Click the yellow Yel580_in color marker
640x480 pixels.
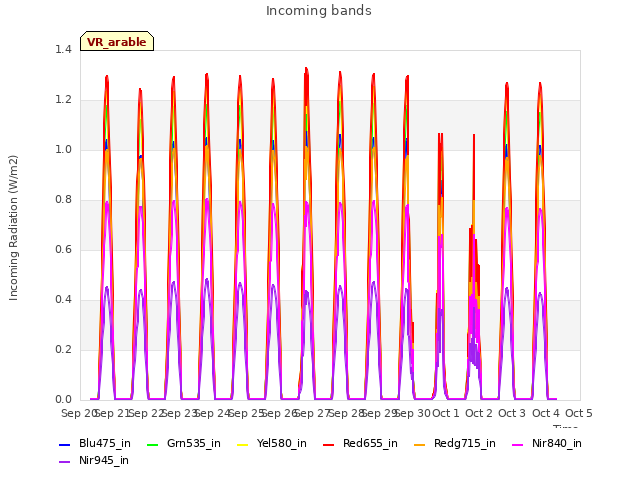(242, 444)
